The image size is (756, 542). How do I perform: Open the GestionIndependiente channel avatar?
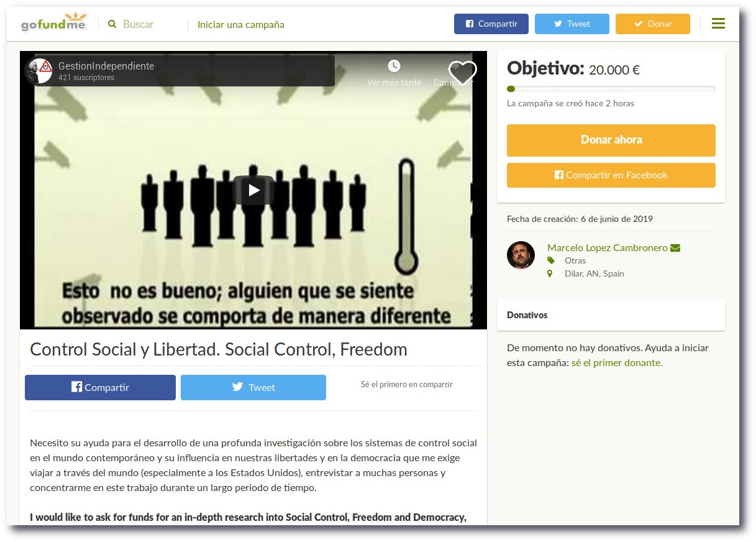click(40, 71)
